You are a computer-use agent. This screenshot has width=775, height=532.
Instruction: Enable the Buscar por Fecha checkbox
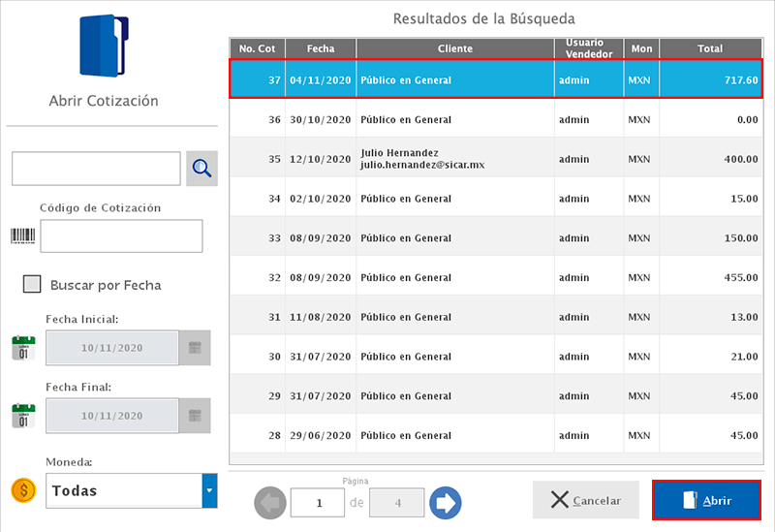point(32,284)
